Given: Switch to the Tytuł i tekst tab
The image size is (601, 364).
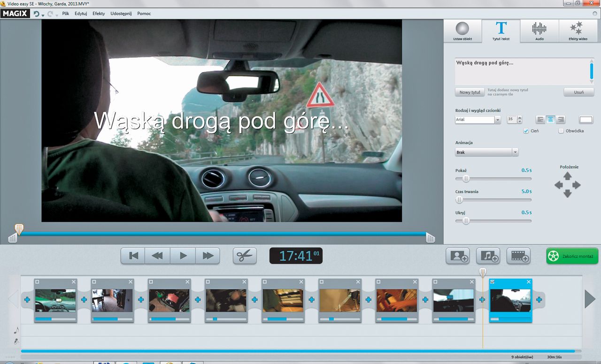Looking at the screenshot, I should click(x=501, y=31).
